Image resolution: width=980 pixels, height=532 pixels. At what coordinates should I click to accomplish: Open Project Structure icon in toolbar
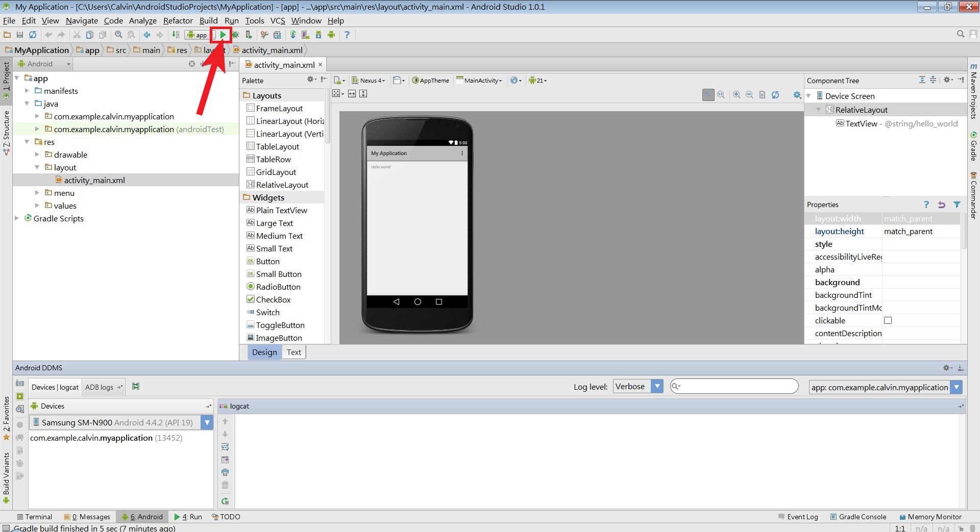tap(277, 35)
